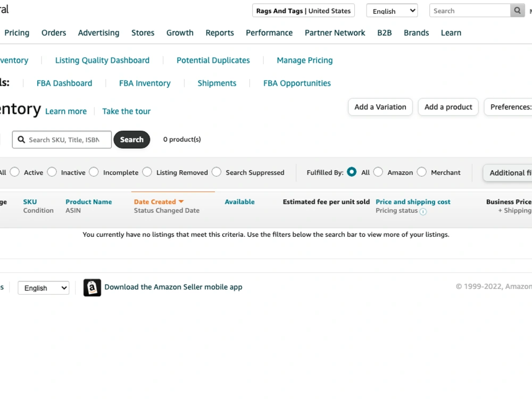The image size is (532, 399).
Task: Click the black Search button
Action: [131, 139]
